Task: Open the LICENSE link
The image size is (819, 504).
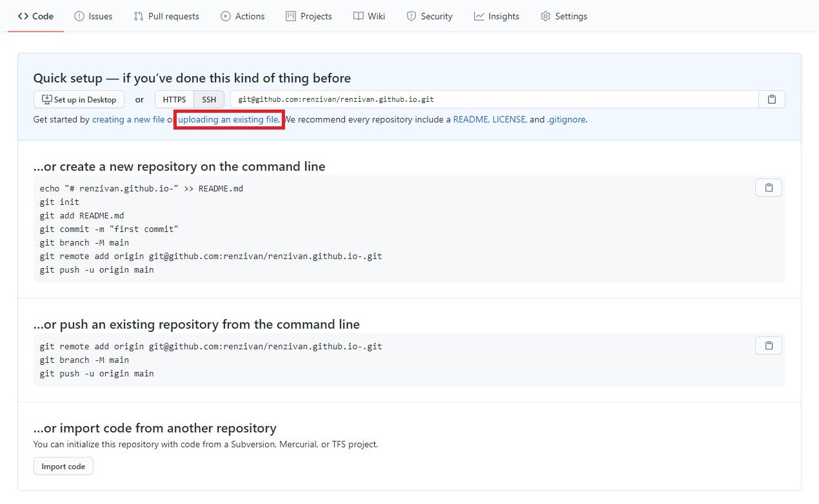Action: point(509,119)
